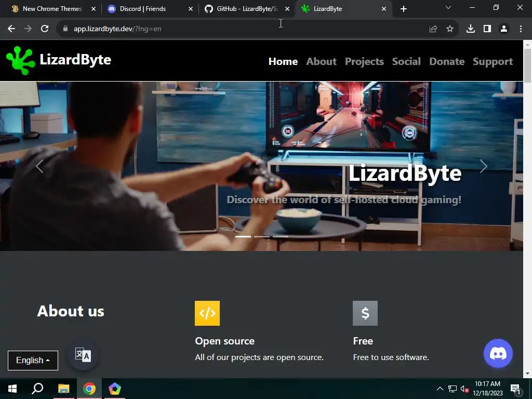The width and height of the screenshot is (532, 399).
Task: Open the Discord chat floating button
Action: [498, 353]
